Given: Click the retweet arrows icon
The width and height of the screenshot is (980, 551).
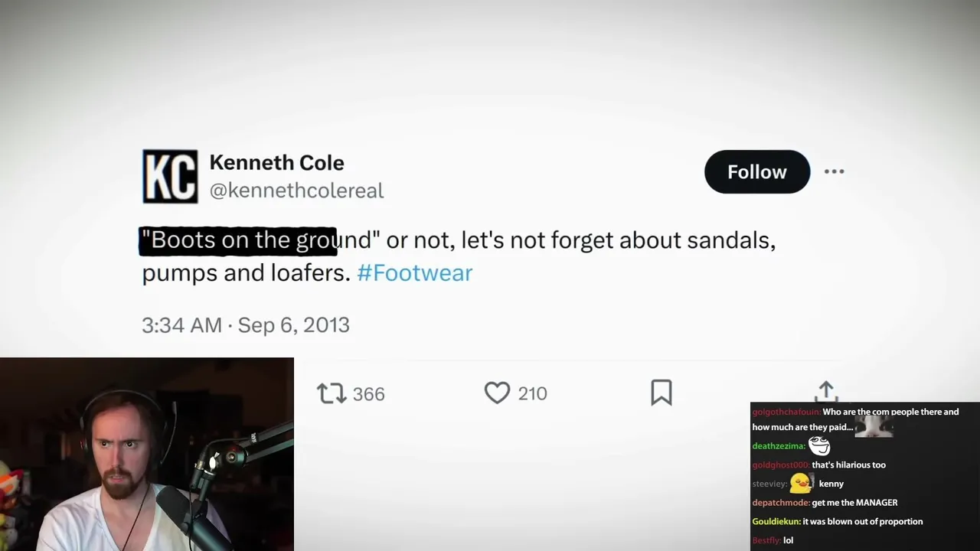Looking at the screenshot, I should tap(332, 393).
